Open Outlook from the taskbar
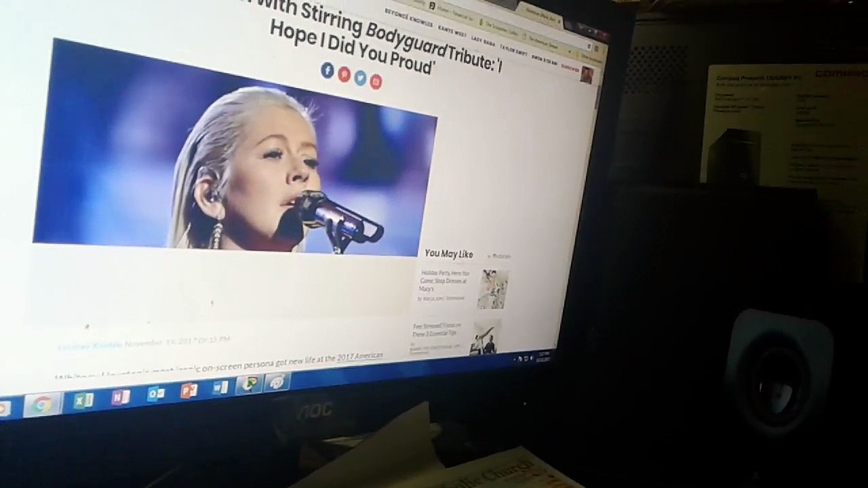This screenshot has width=868, height=488. [x=156, y=393]
